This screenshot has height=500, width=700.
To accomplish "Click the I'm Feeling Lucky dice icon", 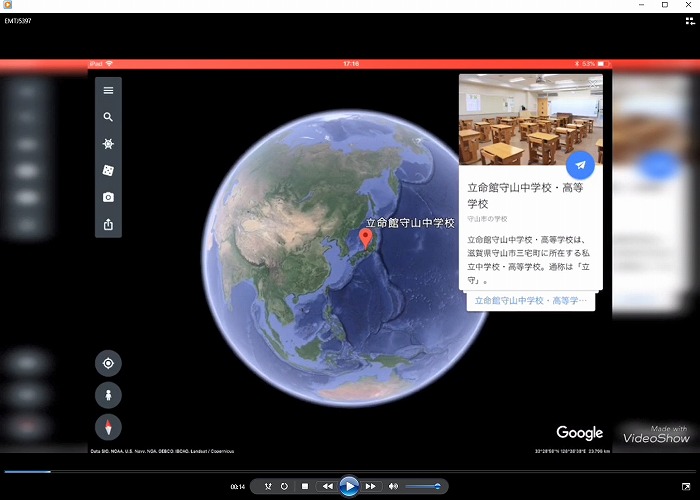I will click(x=108, y=171).
